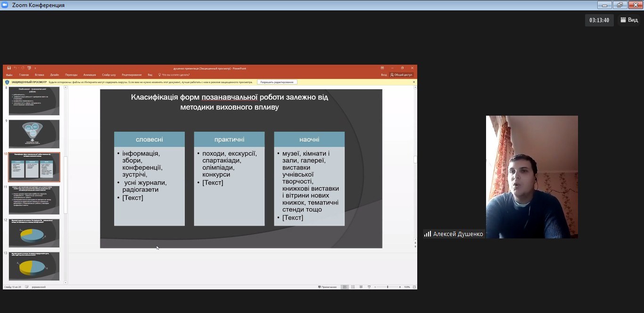Expand the Quick Access Toolbar customize arrow
The width and height of the screenshot is (644, 313).
(35, 68)
